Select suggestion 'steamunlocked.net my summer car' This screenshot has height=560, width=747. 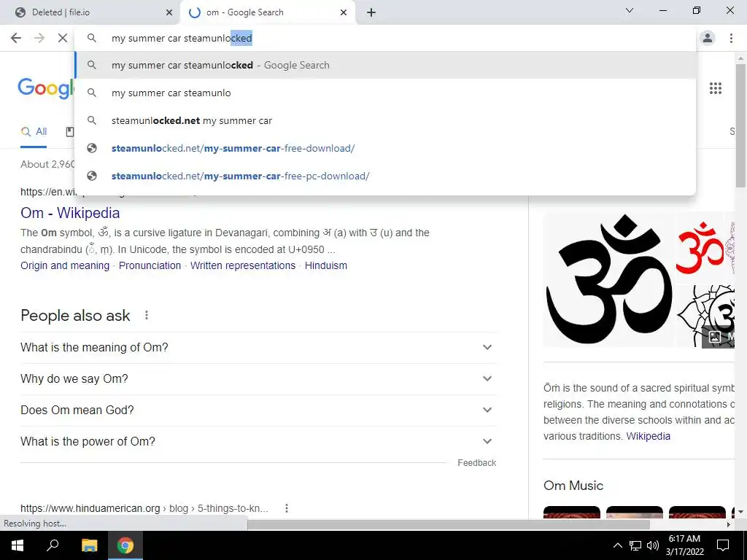tap(385, 120)
